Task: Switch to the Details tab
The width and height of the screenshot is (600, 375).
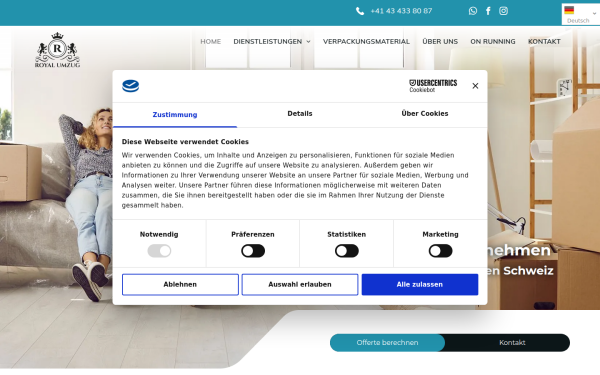Action: pos(300,114)
